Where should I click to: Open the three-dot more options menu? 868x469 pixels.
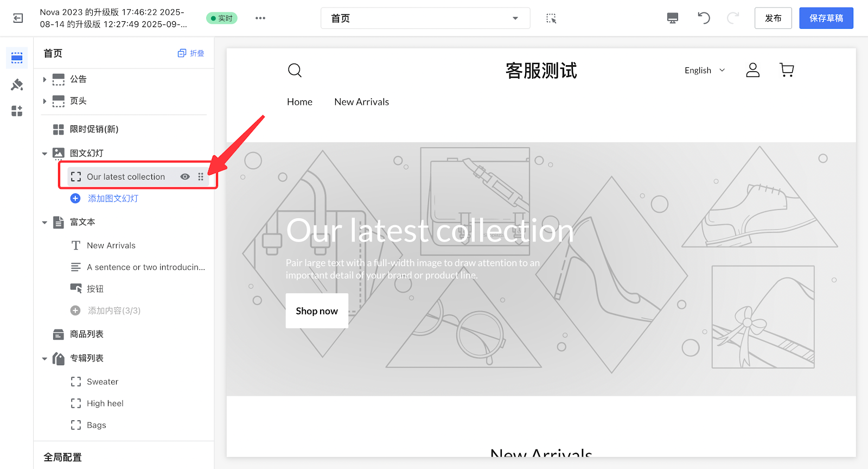pyautogui.click(x=260, y=18)
